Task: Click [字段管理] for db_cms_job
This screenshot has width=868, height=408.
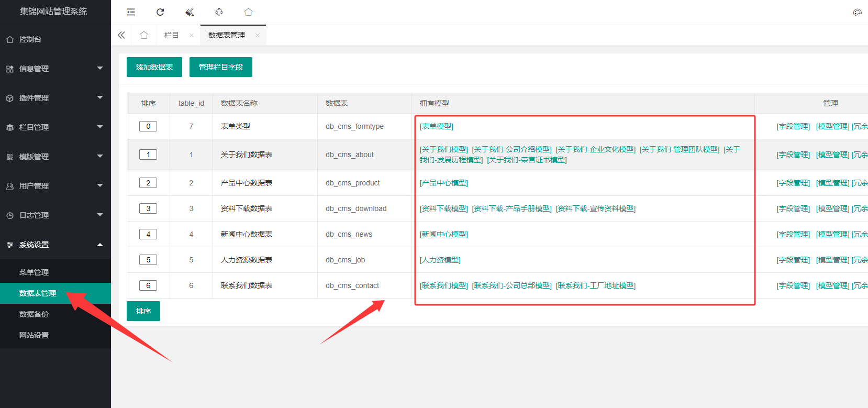Action: click(793, 260)
